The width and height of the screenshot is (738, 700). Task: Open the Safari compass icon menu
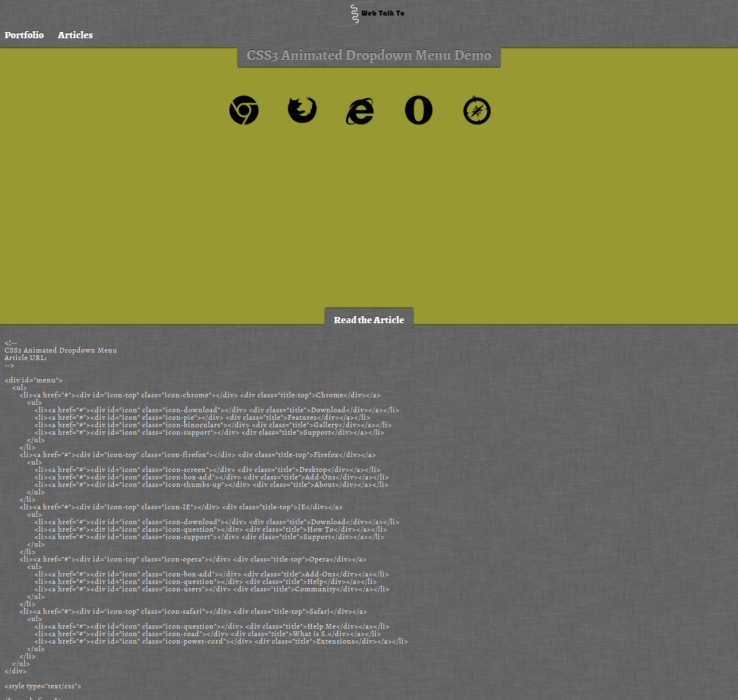click(x=477, y=111)
